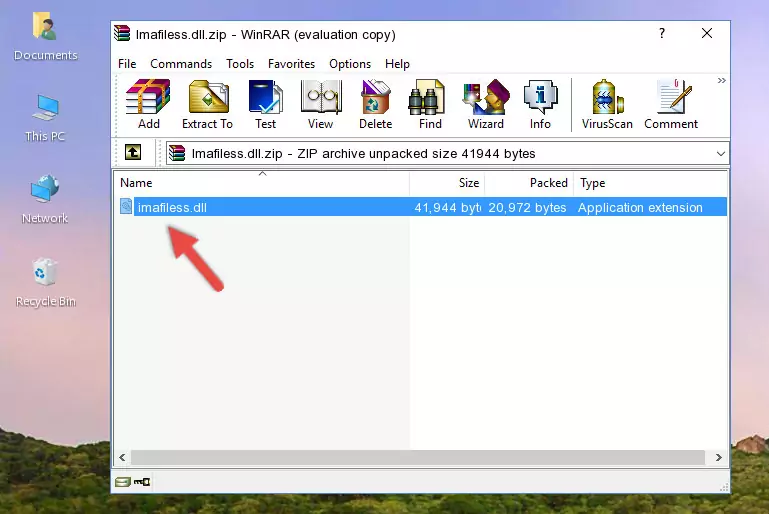Close the WinRAR window
The height and width of the screenshot is (514, 769).
[x=707, y=33]
